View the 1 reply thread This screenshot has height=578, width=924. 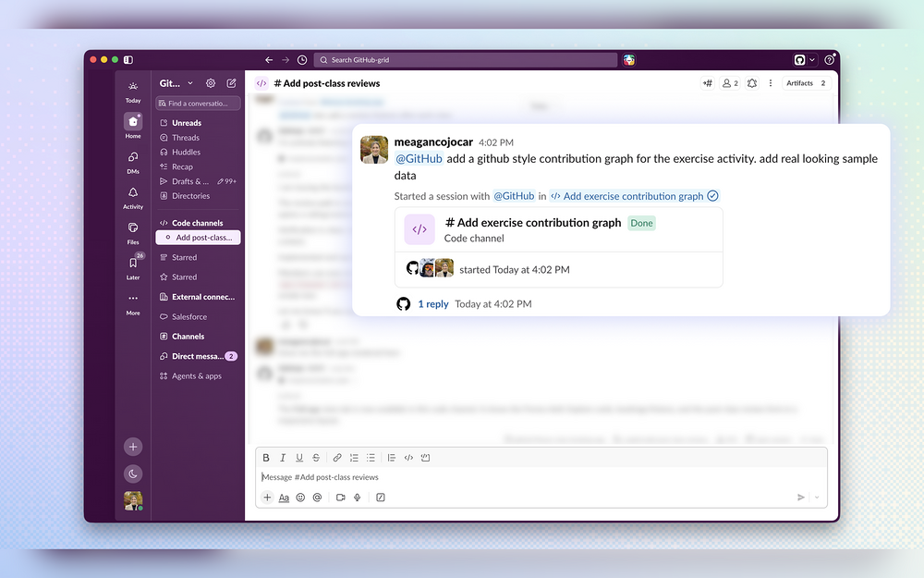click(x=433, y=303)
